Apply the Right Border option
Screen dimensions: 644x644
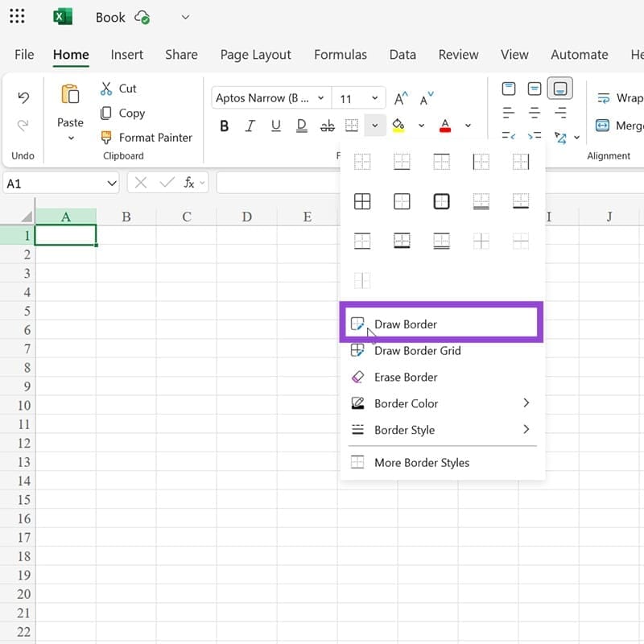point(521,162)
